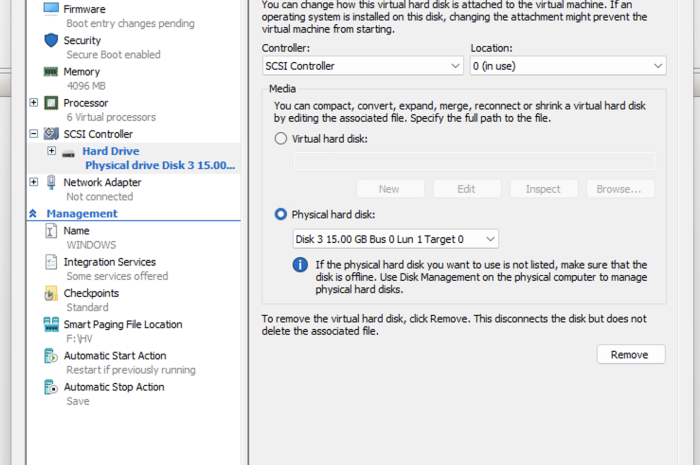Click the virtual hard disk path field
This screenshot has height=465, width=700.
tap(474, 161)
